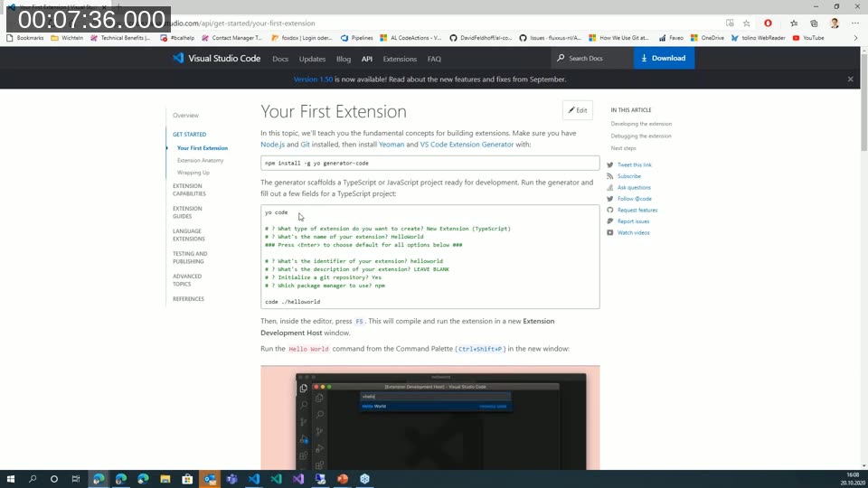Viewport: 868px width, 488px height.
Task: Follow the Git link
Action: coord(305,145)
